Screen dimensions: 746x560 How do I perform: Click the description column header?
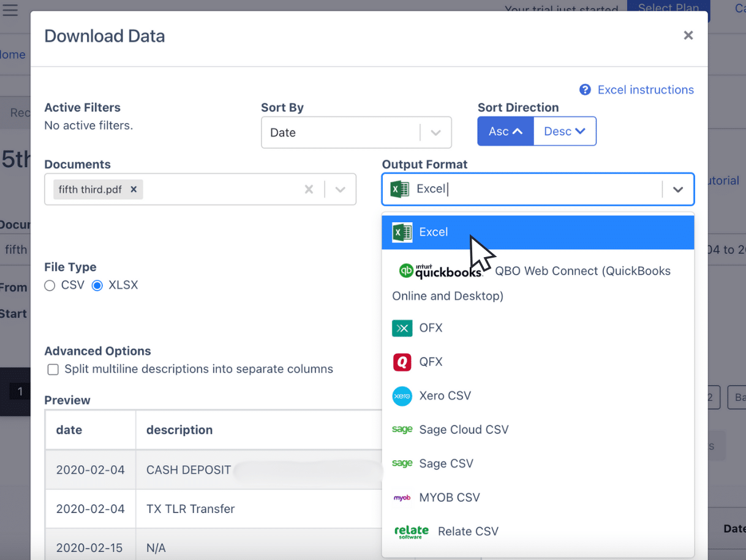(259, 430)
